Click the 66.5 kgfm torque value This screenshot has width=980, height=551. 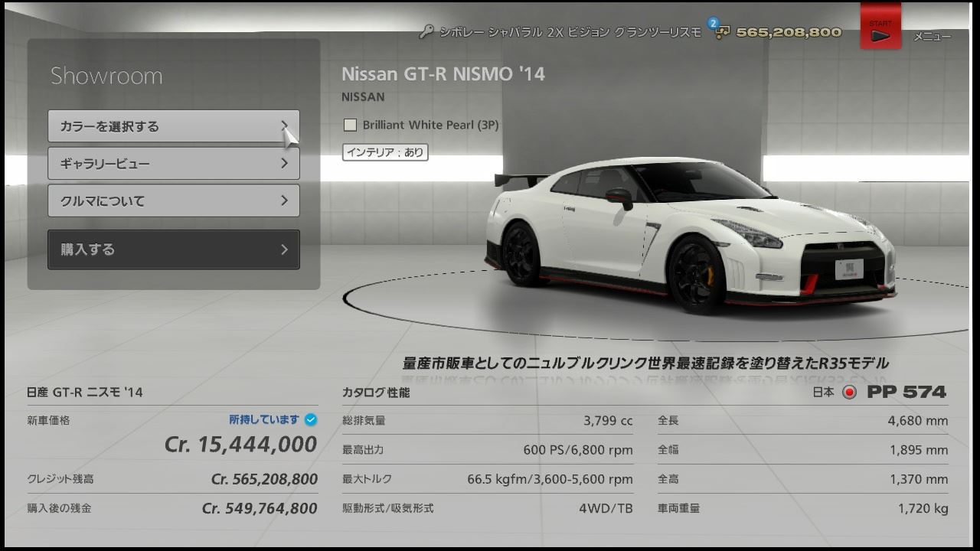(550, 479)
